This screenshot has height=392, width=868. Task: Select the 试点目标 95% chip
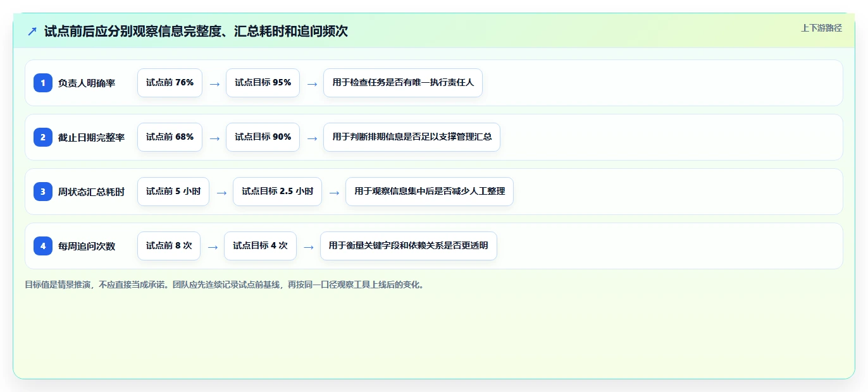tap(263, 83)
